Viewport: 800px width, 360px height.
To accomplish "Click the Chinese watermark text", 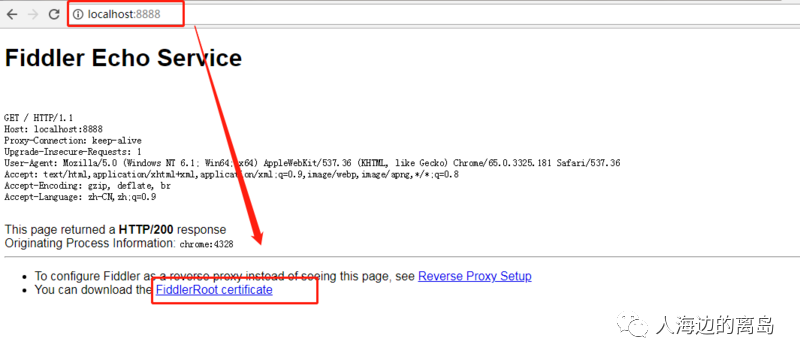I will pyautogui.click(x=714, y=325).
